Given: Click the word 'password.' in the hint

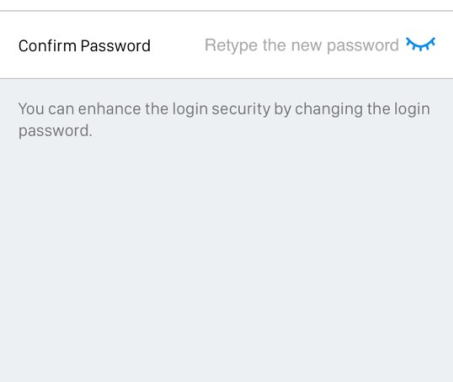Looking at the screenshot, I should (55, 131).
